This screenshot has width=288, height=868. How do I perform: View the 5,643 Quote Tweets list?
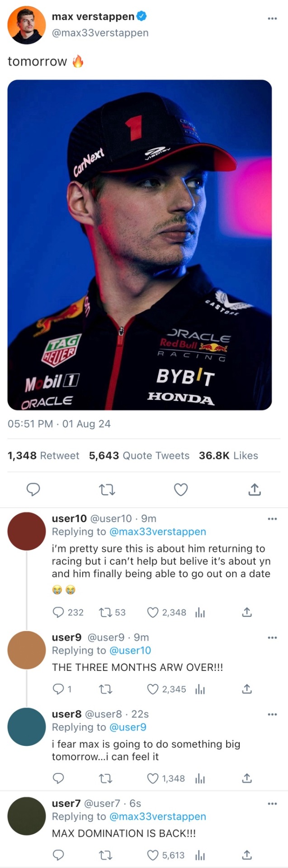click(139, 456)
